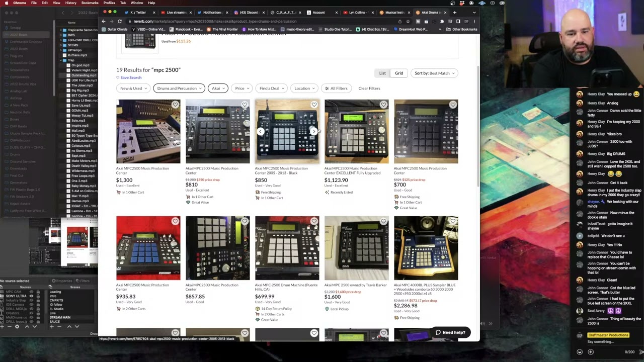Toggle visibility of Industry Slap source
This screenshot has height=362, width=644.
[31, 300]
